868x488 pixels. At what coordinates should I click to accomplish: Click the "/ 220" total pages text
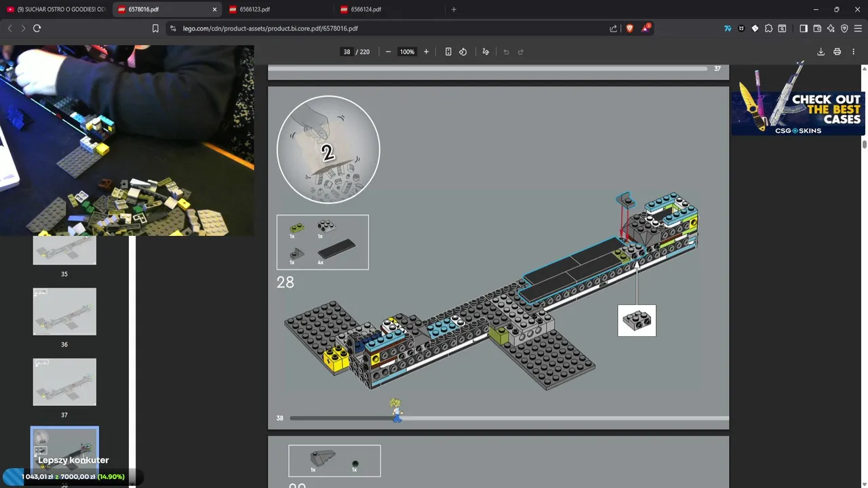pyautogui.click(x=363, y=52)
